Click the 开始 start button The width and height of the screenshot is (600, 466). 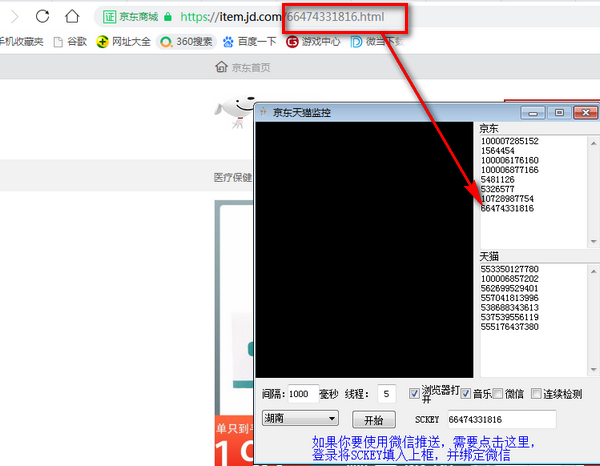[374, 420]
